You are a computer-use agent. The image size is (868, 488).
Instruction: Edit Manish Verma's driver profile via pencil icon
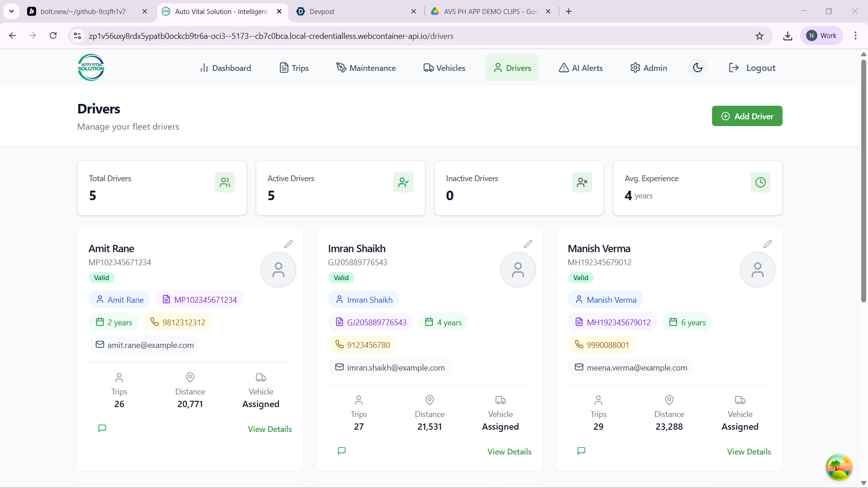click(768, 244)
